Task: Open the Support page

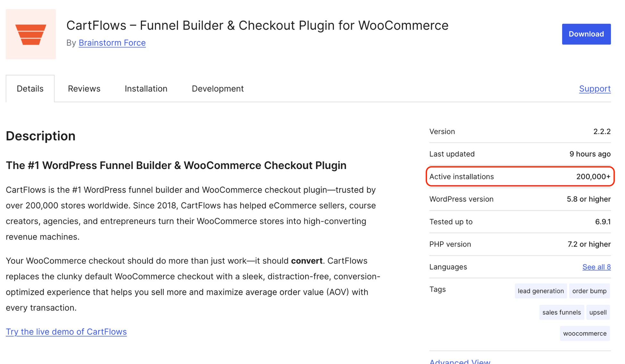Action: pos(595,89)
